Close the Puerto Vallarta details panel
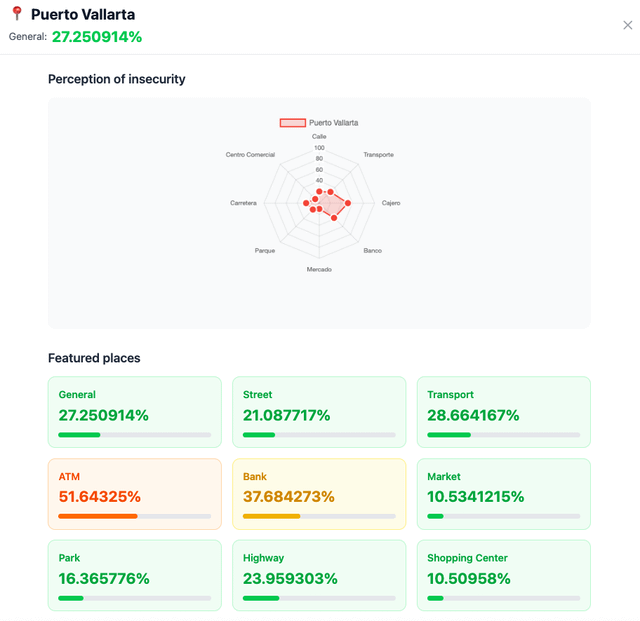This screenshot has width=640, height=621. [x=627, y=25]
